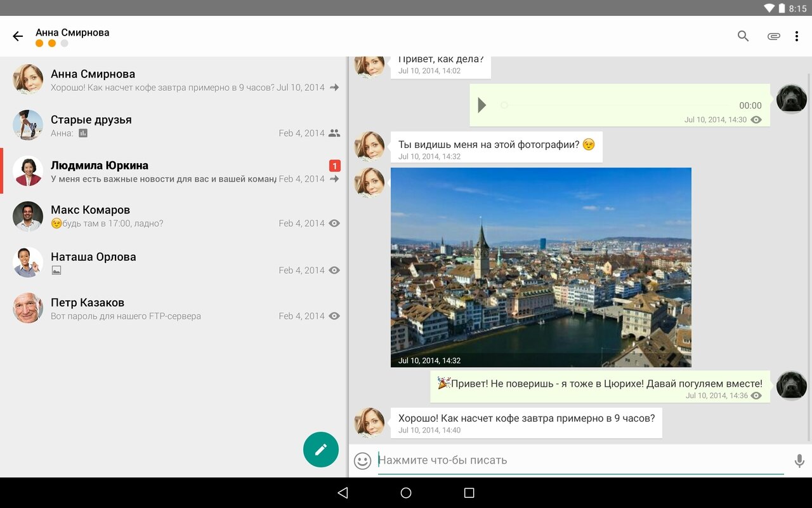Tap the back arrow in header

[18, 36]
